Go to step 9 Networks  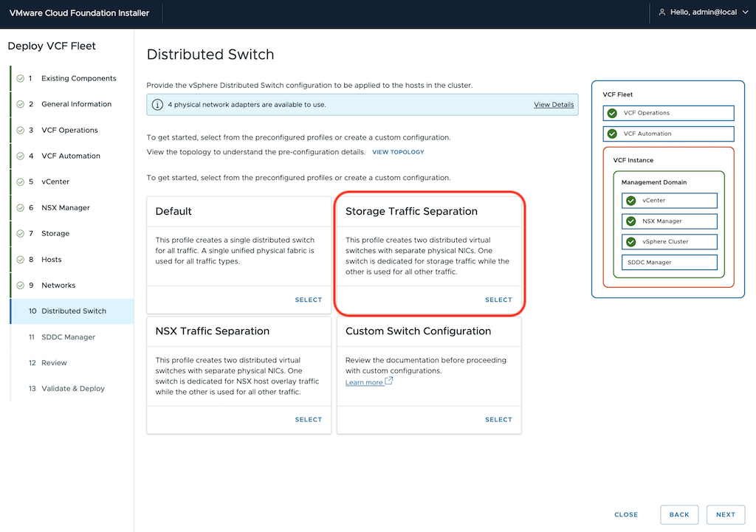(x=72, y=286)
